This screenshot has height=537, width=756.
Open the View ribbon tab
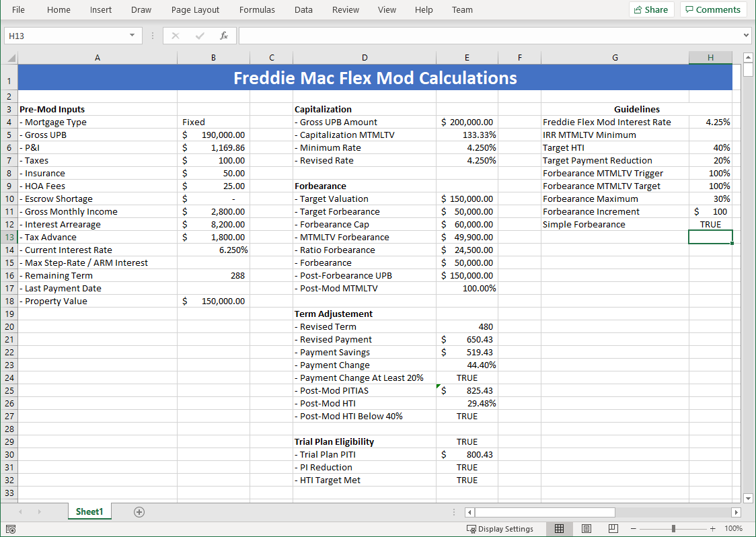pyautogui.click(x=387, y=9)
